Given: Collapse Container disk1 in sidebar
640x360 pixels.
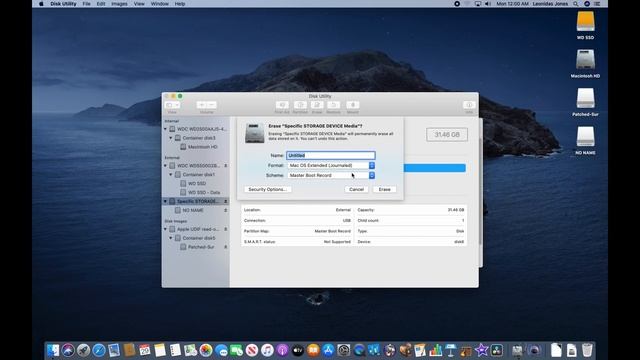Looking at the screenshot, I should pos(171,175).
